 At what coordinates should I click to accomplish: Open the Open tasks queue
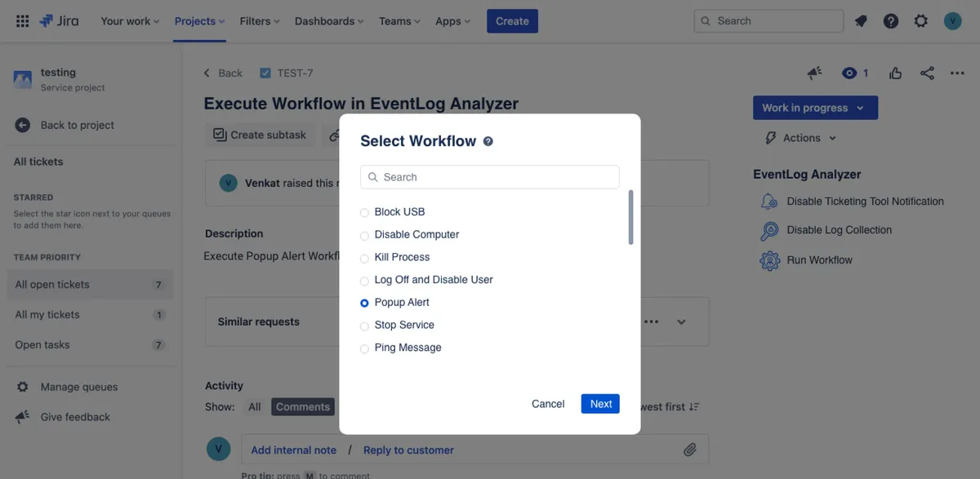click(91, 345)
